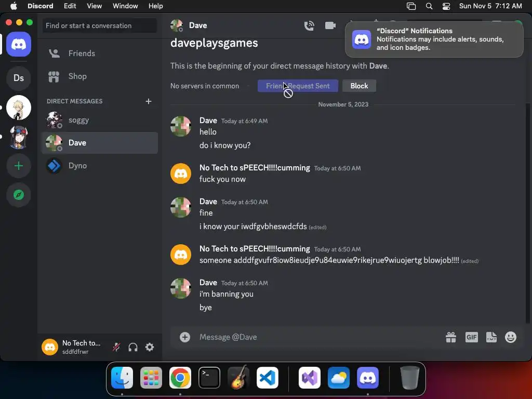
Task: Click the orange Discord avatar on 'someone' message
Action: click(180, 255)
